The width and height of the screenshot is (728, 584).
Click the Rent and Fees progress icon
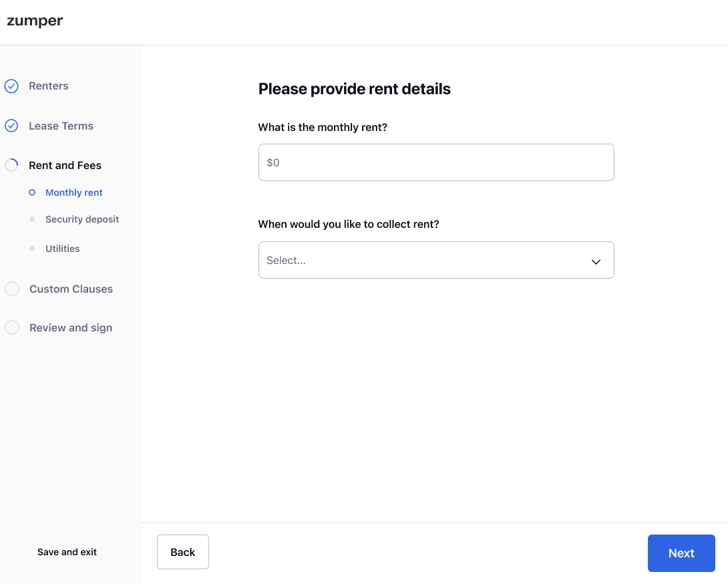tap(11, 165)
